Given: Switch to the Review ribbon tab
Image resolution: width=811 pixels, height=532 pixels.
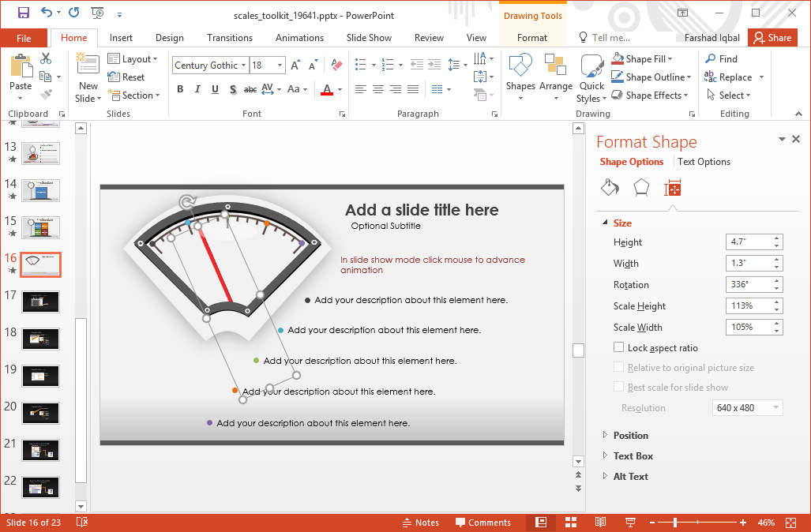Looking at the screenshot, I should (x=429, y=37).
